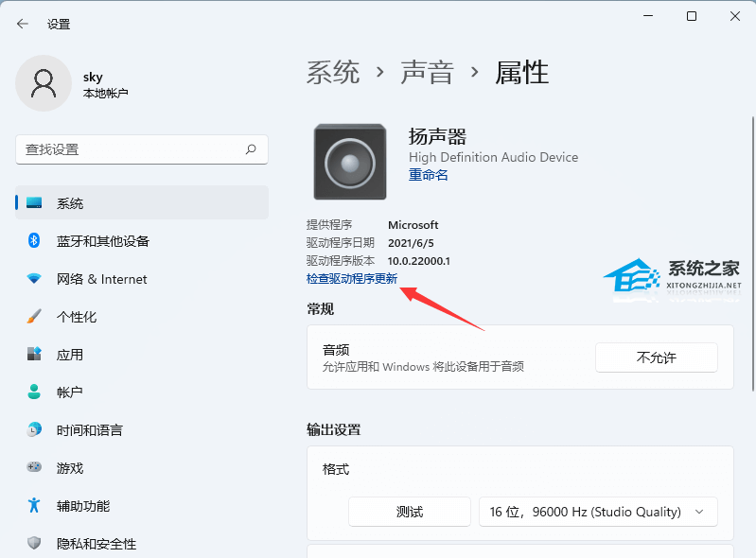Click the driver version 10.0.22000.1 text

point(418,261)
